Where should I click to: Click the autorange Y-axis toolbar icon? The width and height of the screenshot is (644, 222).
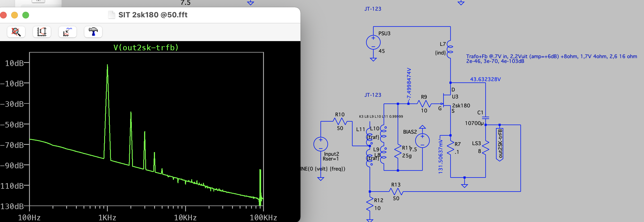click(x=42, y=32)
